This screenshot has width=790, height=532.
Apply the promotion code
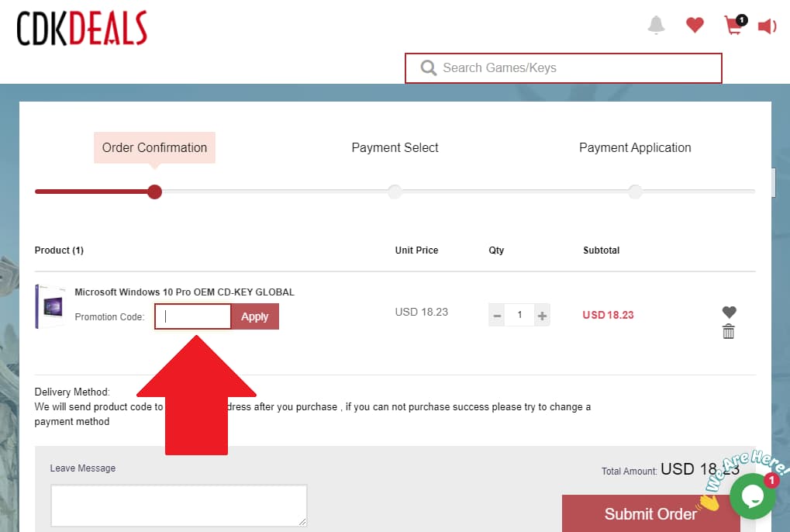tap(255, 316)
